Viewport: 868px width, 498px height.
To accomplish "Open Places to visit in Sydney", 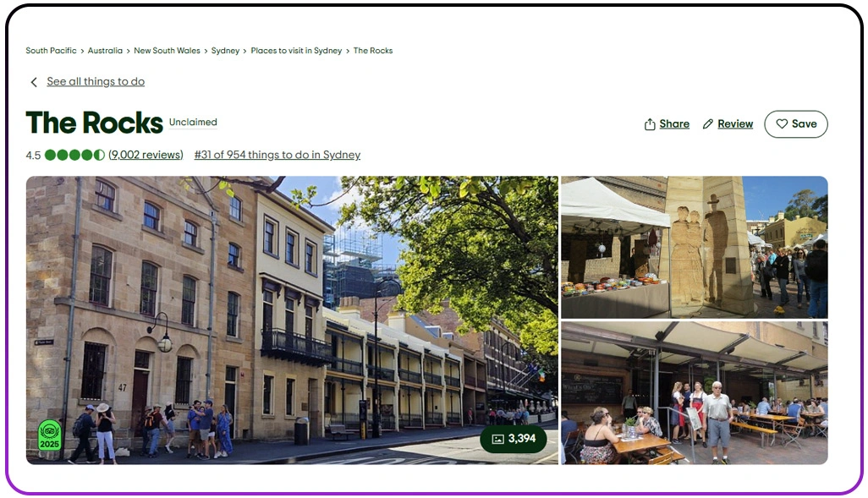I will (x=296, y=51).
